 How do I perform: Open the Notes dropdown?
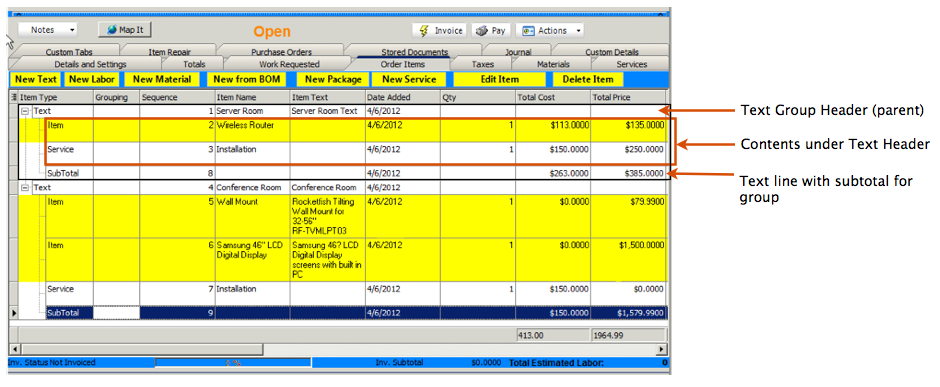(x=47, y=29)
